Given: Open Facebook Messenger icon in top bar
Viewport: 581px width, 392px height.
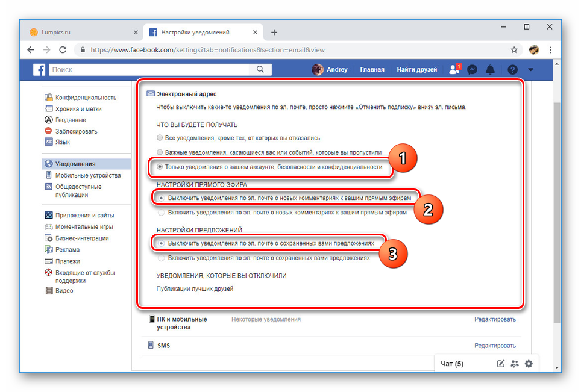Looking at the screenshot, I should point(473,70).
